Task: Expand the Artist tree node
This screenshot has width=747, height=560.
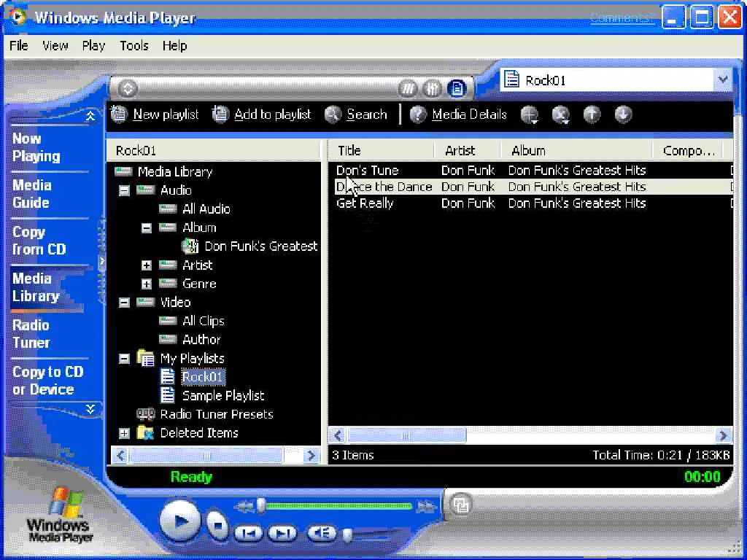Action: tap(146, 265)
